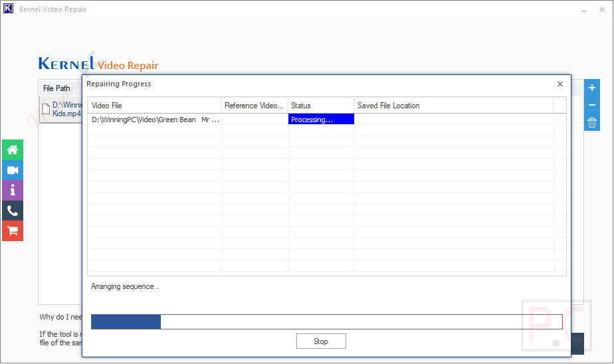This screenshot has height=364, width=614.
Task: Select the Green Bean video file row
Action: pos(326,120)
